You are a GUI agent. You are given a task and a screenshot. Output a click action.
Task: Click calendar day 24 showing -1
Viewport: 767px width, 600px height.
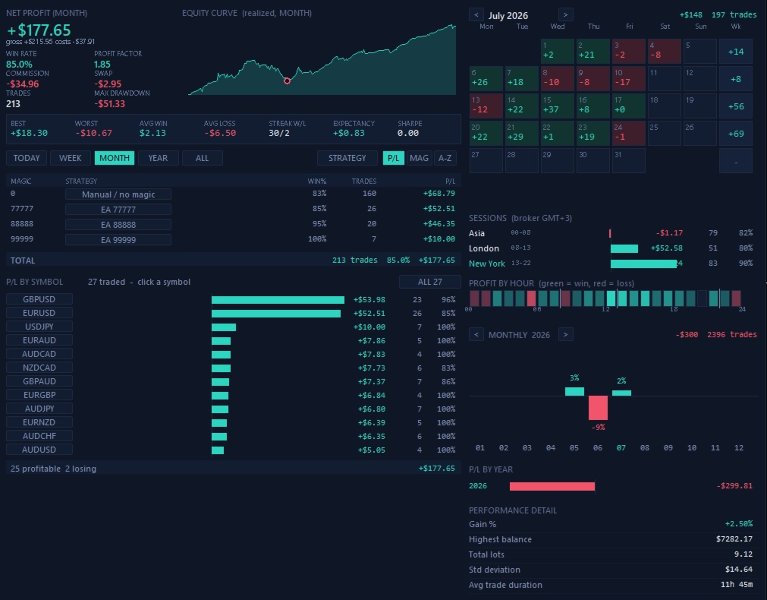coord(629,133)
